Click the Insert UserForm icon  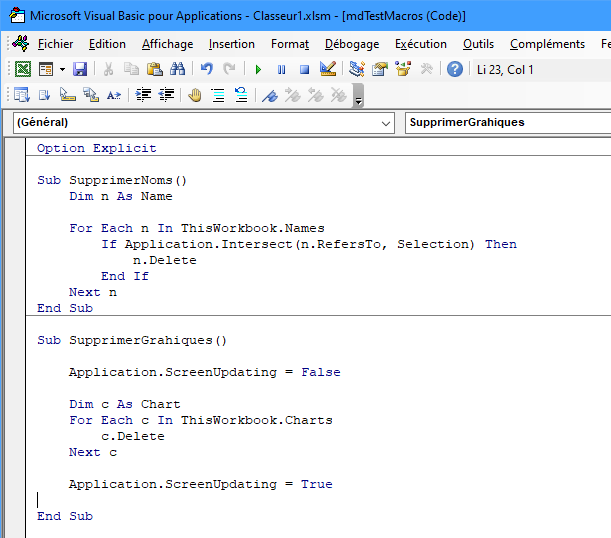(x=46, y=69)
